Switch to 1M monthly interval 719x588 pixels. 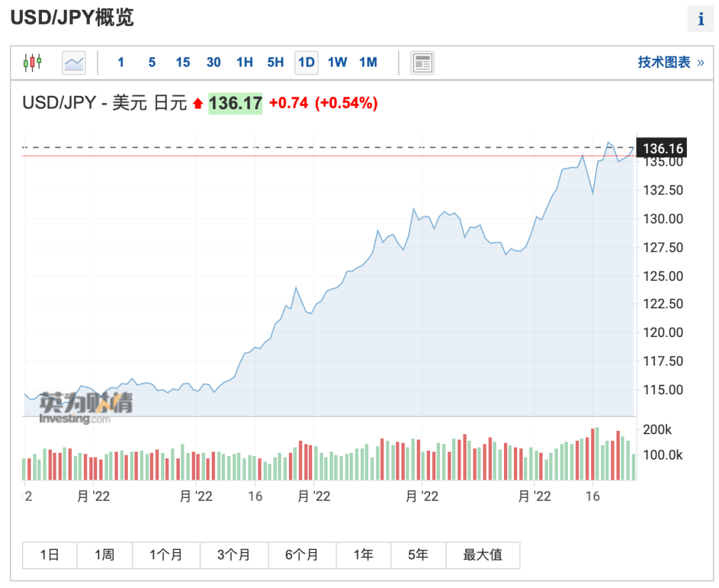tap(367, 63)
